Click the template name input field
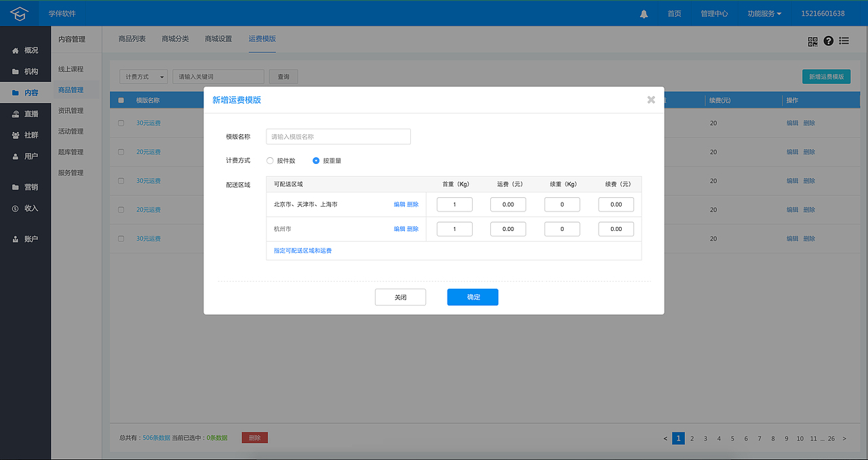The image size is (868, 460). 338,136
